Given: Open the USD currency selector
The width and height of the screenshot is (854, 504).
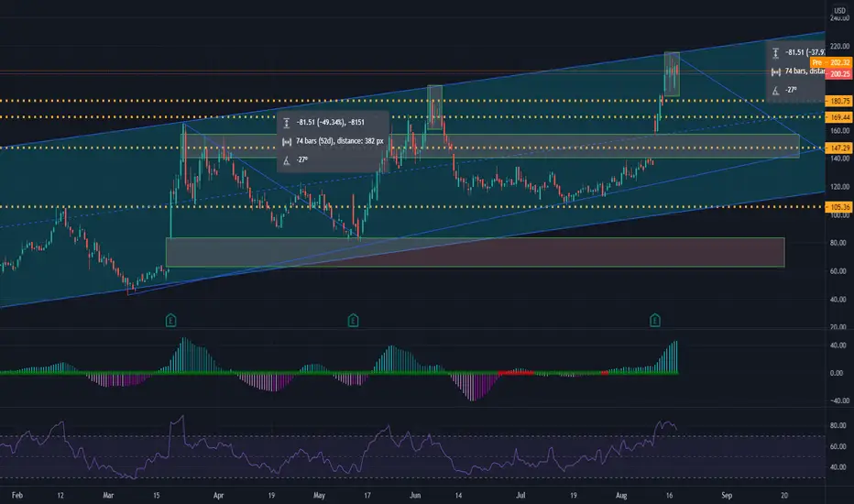Looking at the screenshot, I should tap(840, 10).
